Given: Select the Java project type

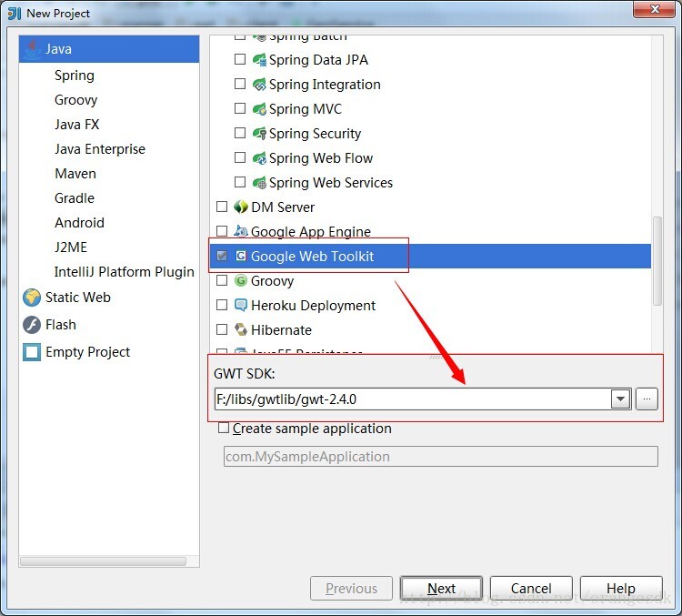Looking at the screenshot, I should (x=109, y=49).
